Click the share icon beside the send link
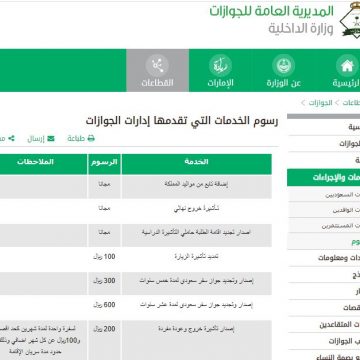This screenshot has height=360, width=360. point(11,138)
